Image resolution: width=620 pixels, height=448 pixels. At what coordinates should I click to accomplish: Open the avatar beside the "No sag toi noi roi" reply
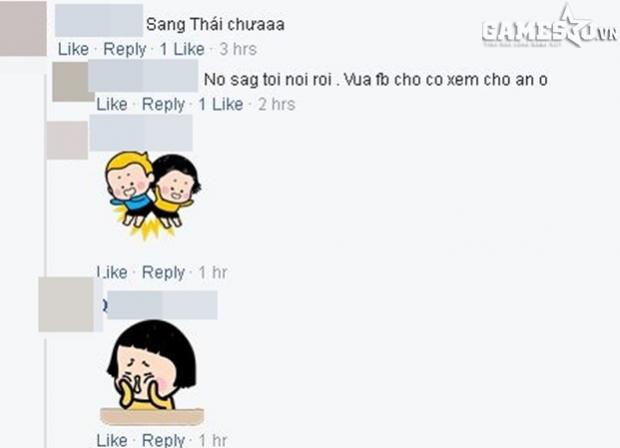click(73, 81)
